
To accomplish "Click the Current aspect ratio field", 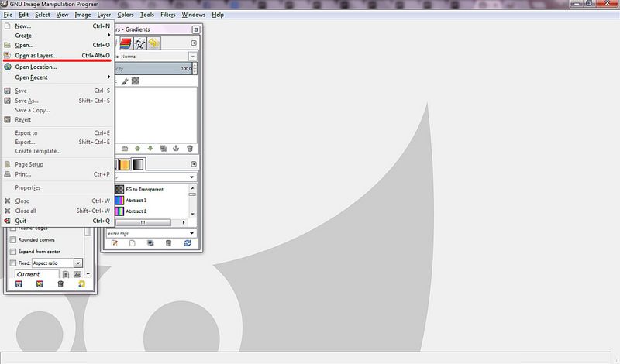I will (x=36, y=274).
